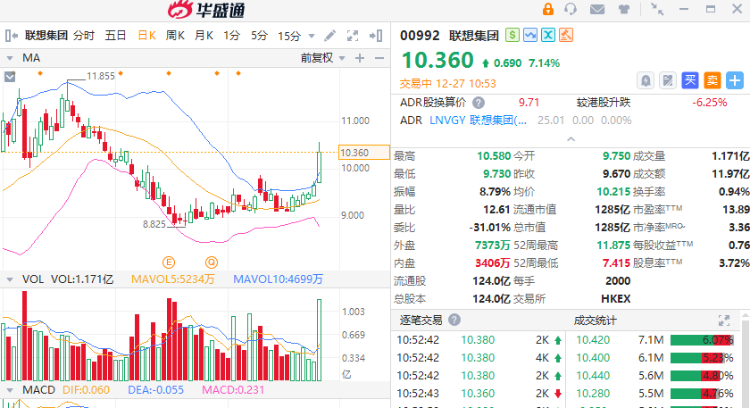Click the envelope icon on chart corner
Screen dimensions: 750x408
tap(10, 77)
